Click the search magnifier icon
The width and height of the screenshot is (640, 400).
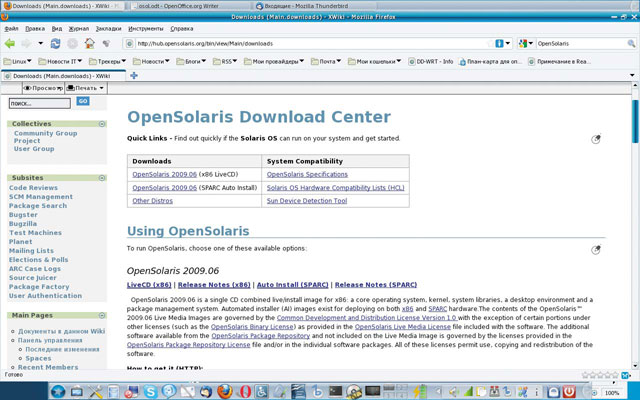tap(631, 43)
